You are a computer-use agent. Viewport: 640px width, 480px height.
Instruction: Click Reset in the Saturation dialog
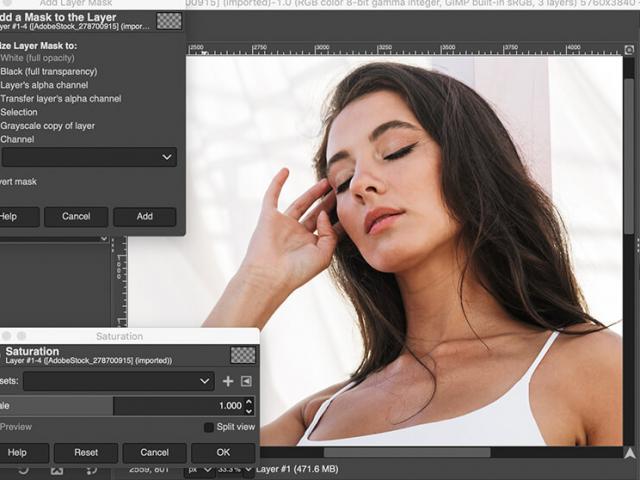click(85, 453)
